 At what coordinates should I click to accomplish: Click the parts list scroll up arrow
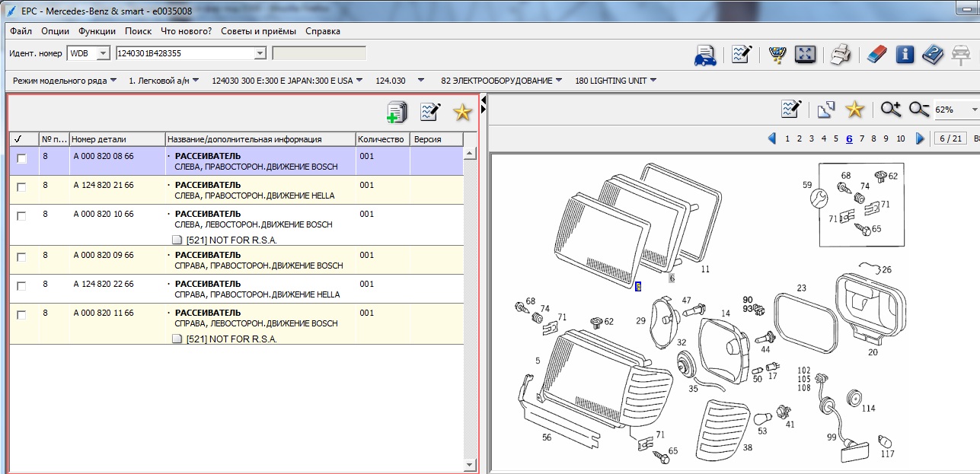click(470, 154)
